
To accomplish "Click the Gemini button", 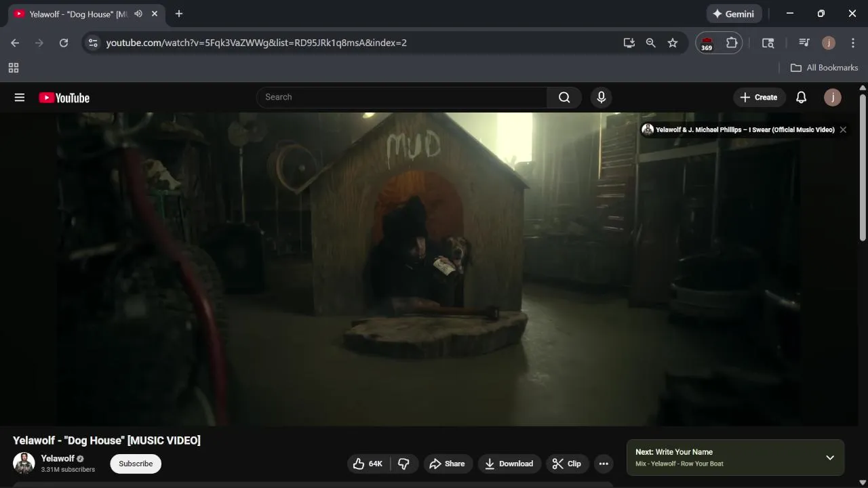I will [x=734, y=14].
